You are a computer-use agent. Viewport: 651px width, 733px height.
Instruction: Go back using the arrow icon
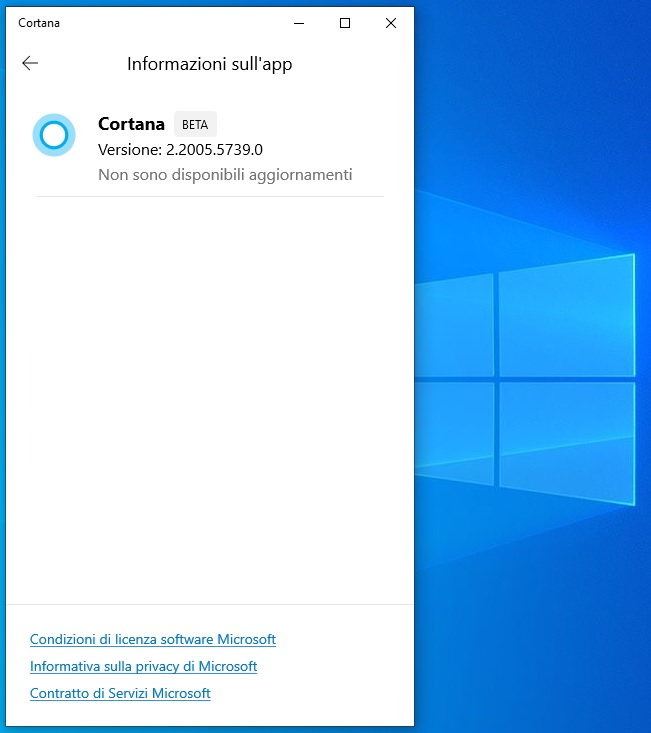pyautogui.click(x=30, y=63)
